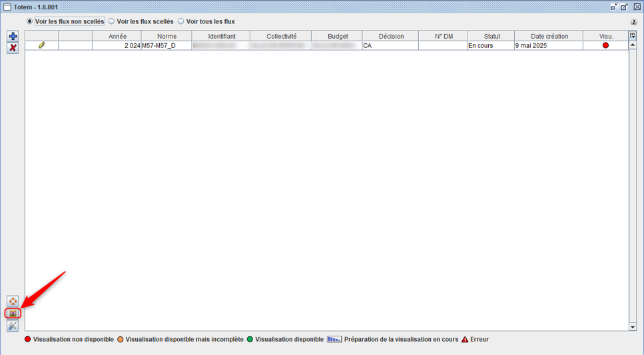The height and width of the screenshot is (355, 644).
Task: Click the red X delete flux icon
Action: coord(13,48)
